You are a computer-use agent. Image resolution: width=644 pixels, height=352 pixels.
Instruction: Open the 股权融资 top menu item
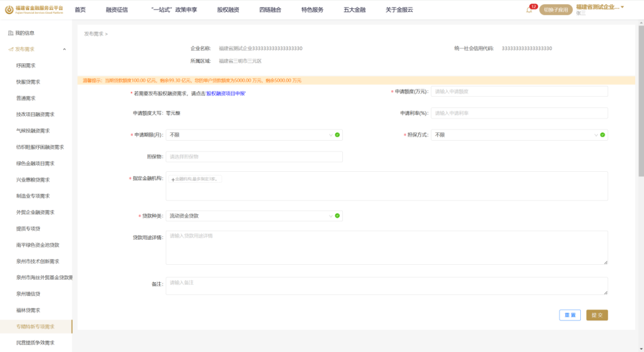(x=228, y=10)
